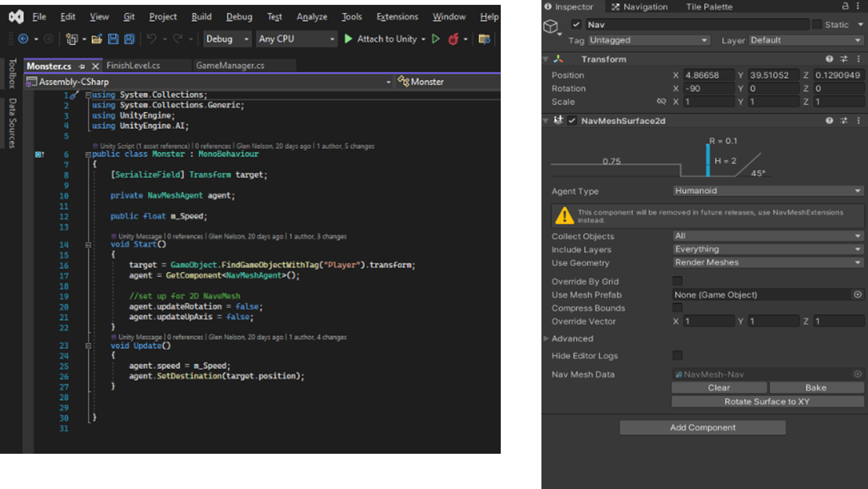This screenshot has height=489, width=868.
Task: Click the Inspector lock icon
Action: click(x=846, y=7)
